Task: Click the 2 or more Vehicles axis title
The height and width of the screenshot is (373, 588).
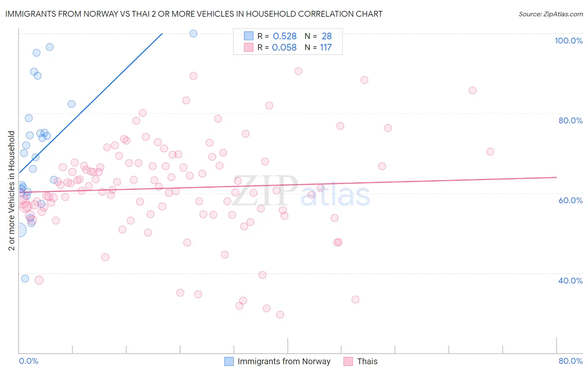Action: [x=11, y=191]
